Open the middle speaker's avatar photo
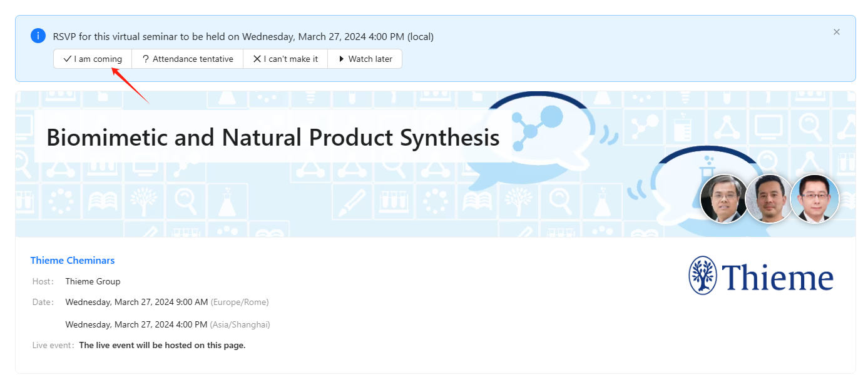This screenshot has height=385, width=868. point(769,199)
